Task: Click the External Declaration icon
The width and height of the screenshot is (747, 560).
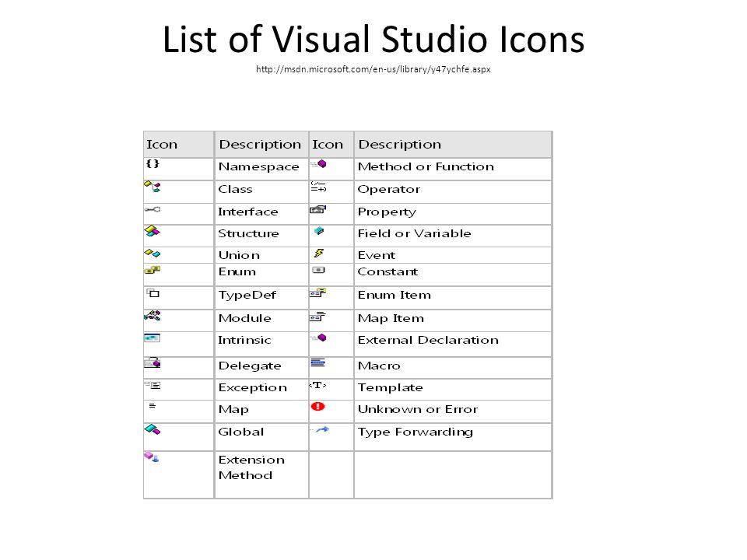Action: (319, 338)
